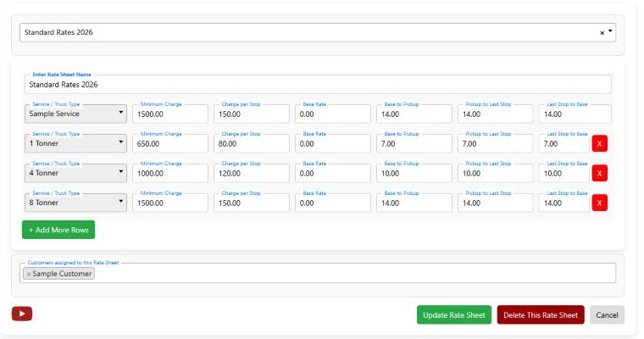This screenshot has height=339, width=644.
Task: Open the 8 Tonner truck type dropdown
Action: click(75, 203)
